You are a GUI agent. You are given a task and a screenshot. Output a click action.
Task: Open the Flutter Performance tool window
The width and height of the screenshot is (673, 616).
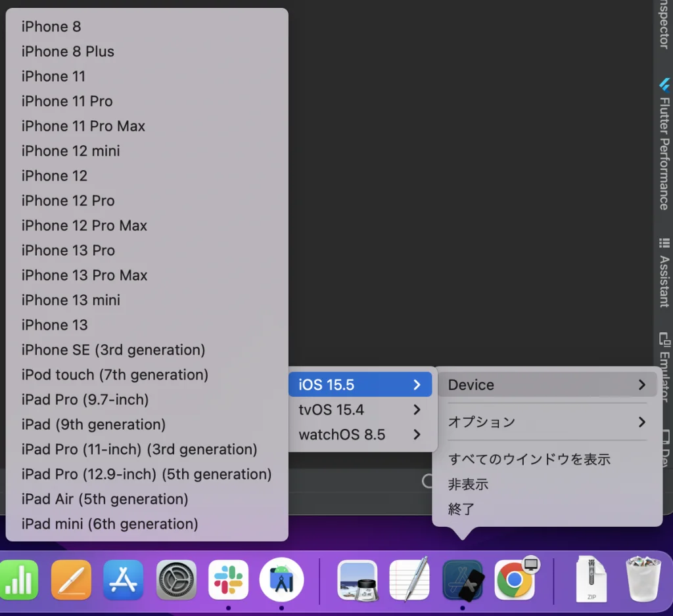point(664,144)
